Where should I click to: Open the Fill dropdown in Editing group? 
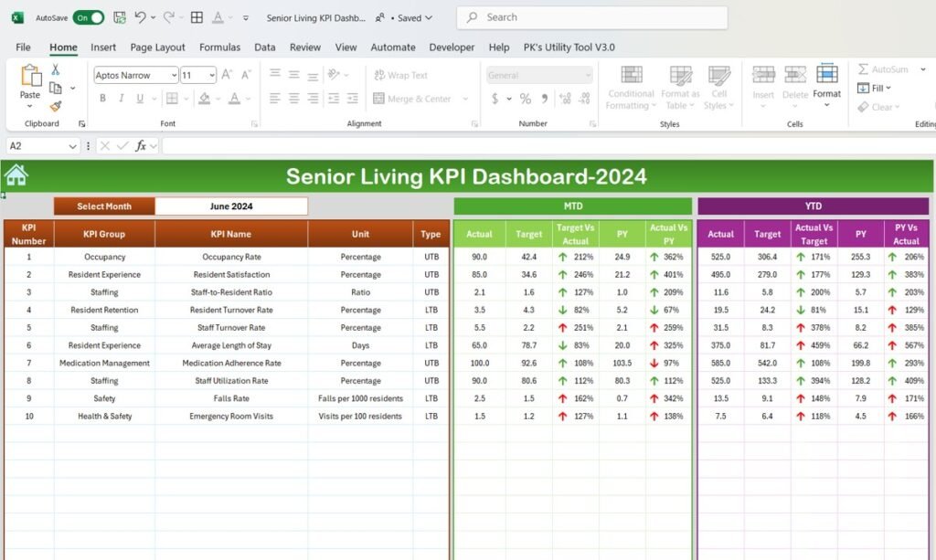(x=875, y=87)
